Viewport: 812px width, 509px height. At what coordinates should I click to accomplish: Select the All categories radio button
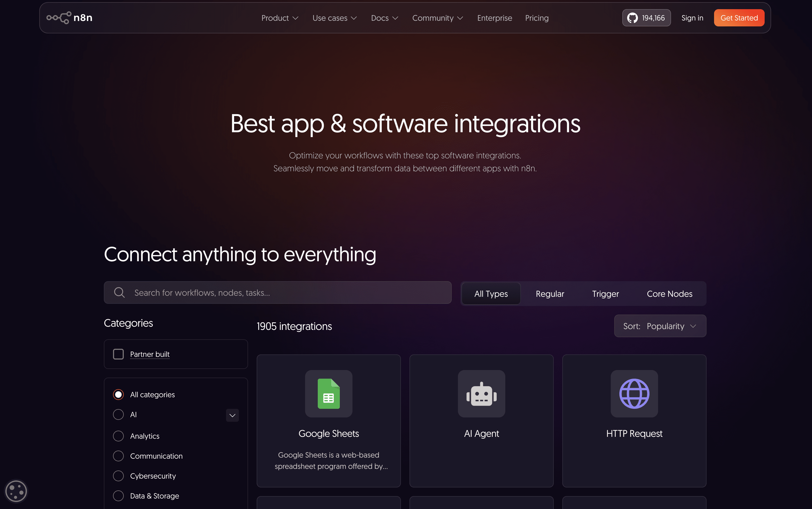tap(118, 395)
